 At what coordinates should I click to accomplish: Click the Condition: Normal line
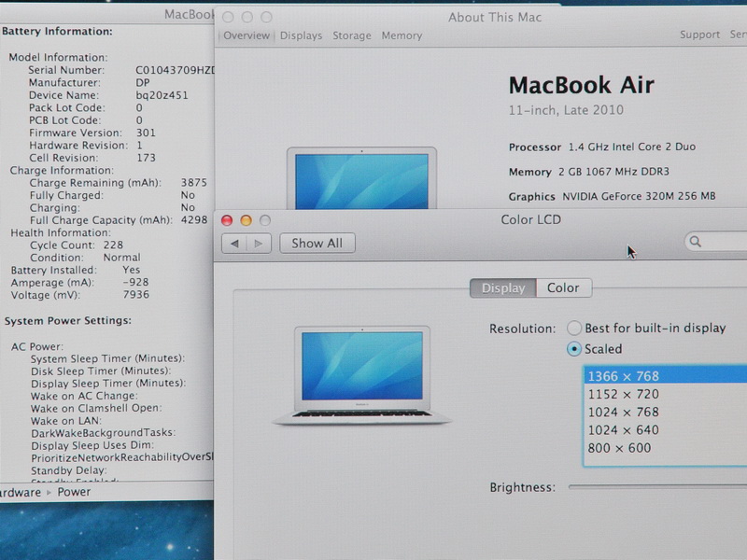(85, 258)
